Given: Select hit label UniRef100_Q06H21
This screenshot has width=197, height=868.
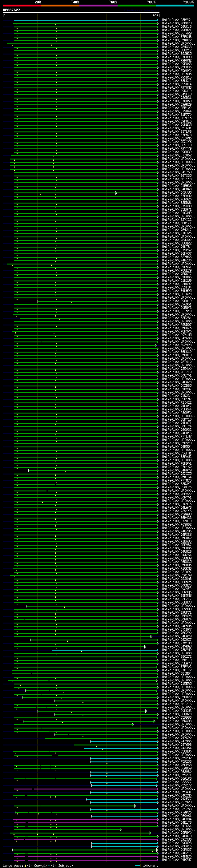Looking at the screenshot, I should pos(176,30).
